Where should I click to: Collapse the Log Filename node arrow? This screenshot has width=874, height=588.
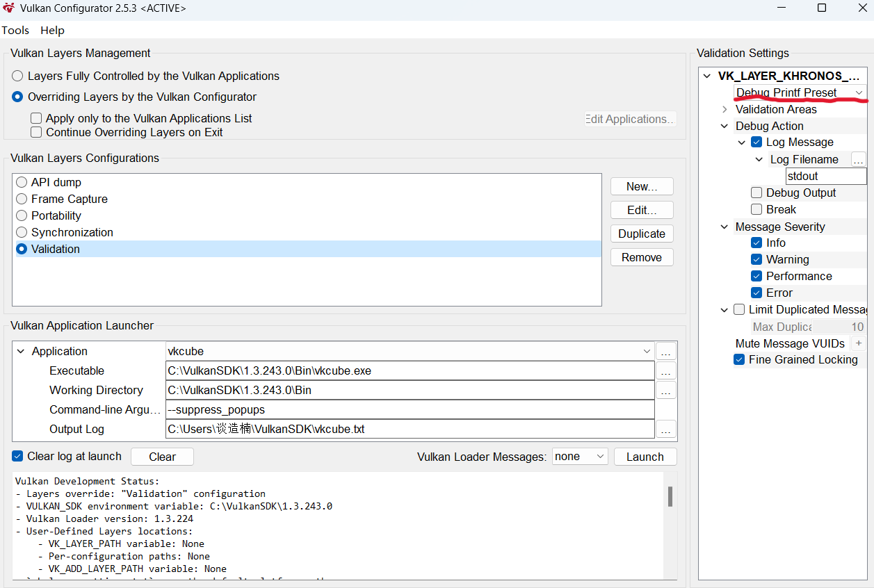759,159
